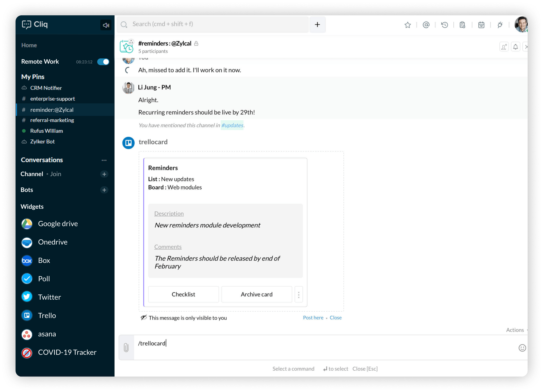Open mentions with the @ icon
543x392 pixels.
(426, 25)
